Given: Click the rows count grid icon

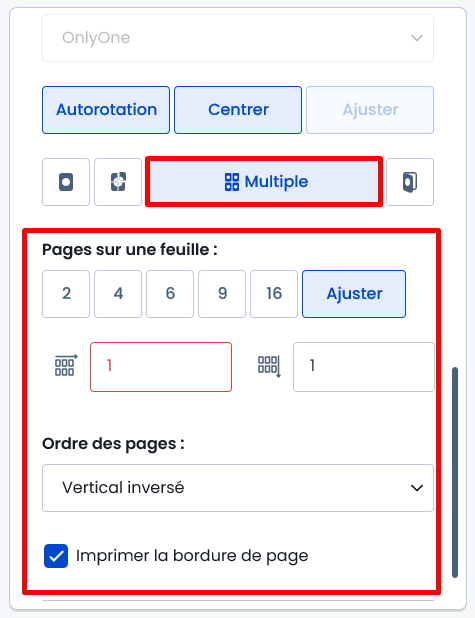Looking at the screenshot, I should tap(269, 366).
